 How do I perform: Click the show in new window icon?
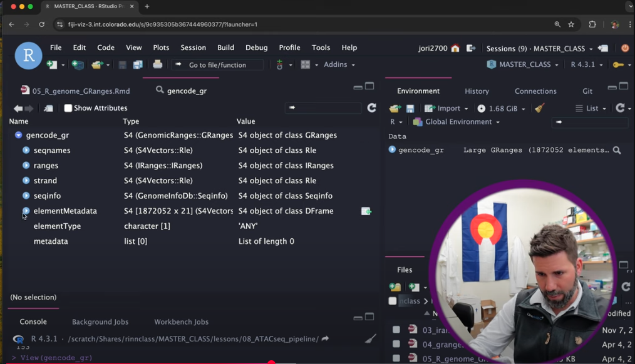pyautogui.click(x=48, y=108)
